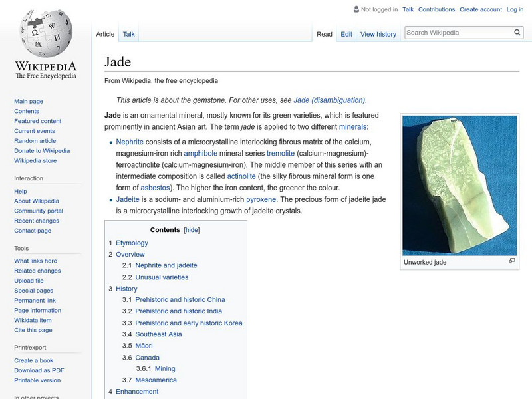Image resolution: width=532 pixels, height=399 pixels.
Task: Open Page information
Action: 38,310
